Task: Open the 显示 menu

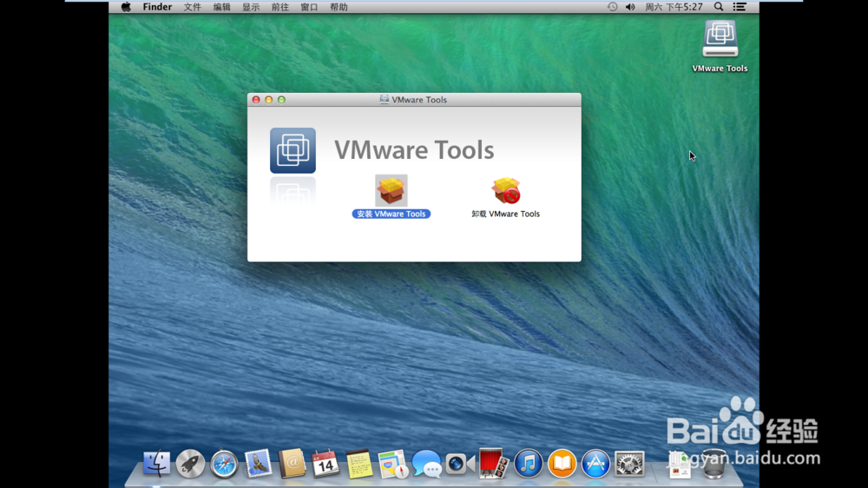Action: 251,7
